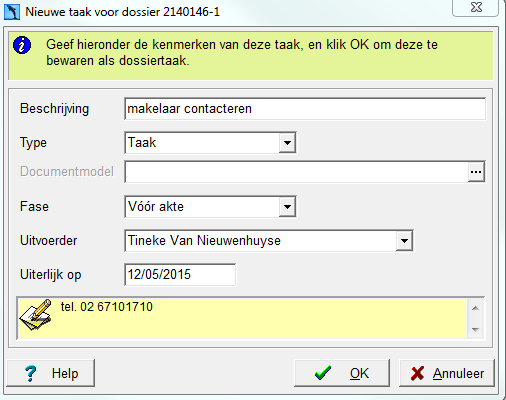Image resolution: width=506 pixels, height=400 pixels.
Task: Open the Fase dropdown showing Vóór akte
Action: tap(287, 207)
